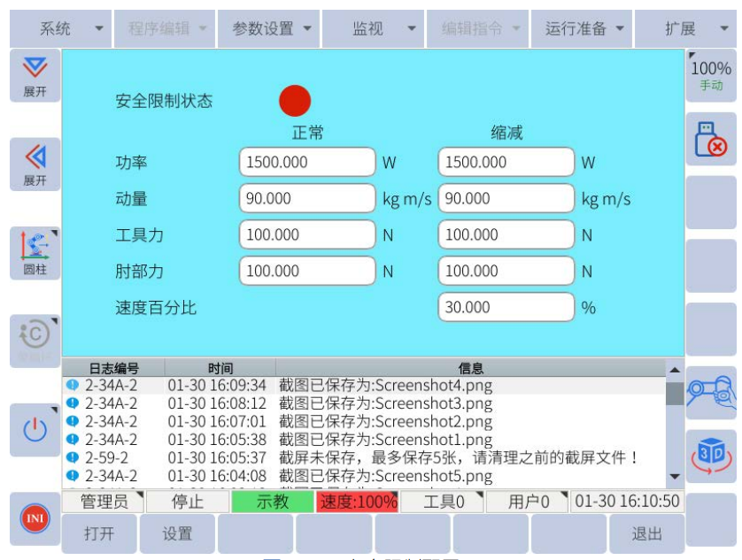Click the 退出 button
Image resolution: width=742 pixels, height=560 pixels.
(x=646, y=534)
